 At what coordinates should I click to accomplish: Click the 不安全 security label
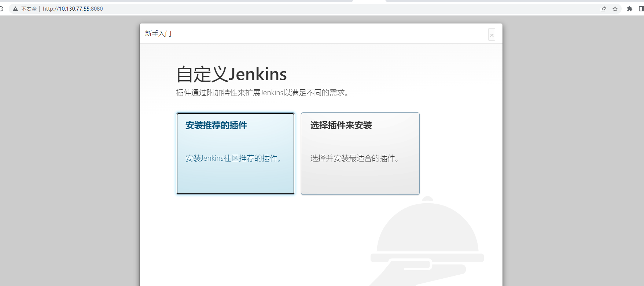(29, 9)
